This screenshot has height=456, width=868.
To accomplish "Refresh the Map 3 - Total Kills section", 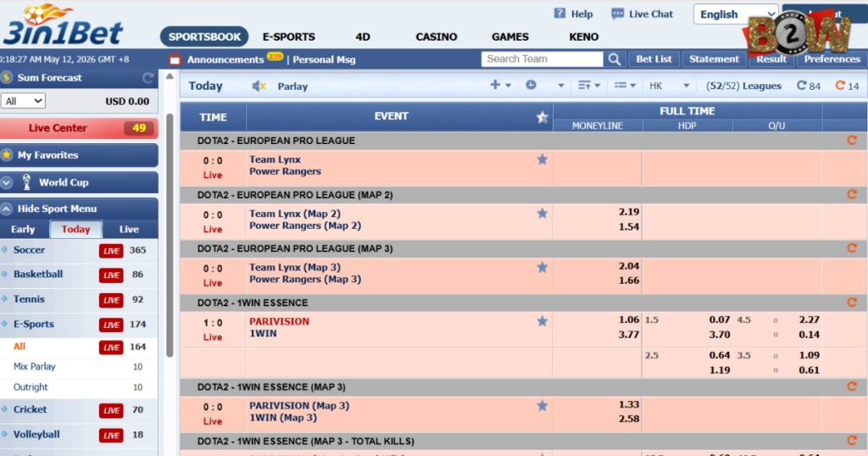I will pos(852,441).
